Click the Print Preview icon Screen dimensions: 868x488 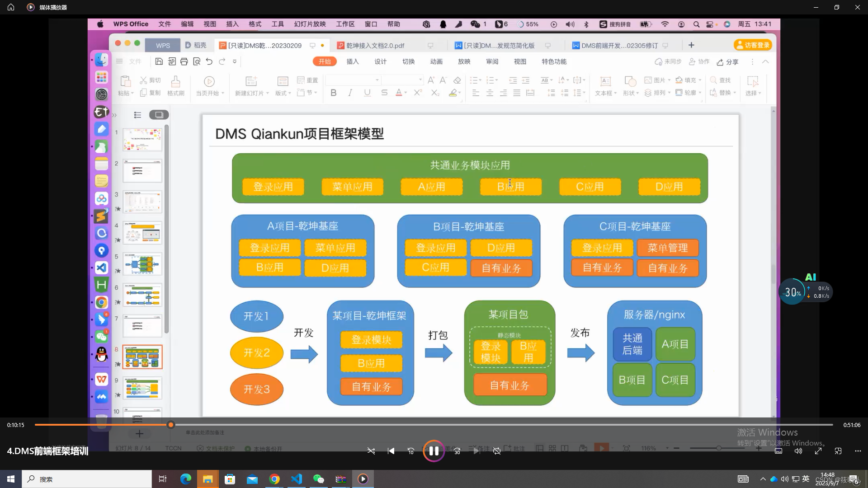(197, 61)
